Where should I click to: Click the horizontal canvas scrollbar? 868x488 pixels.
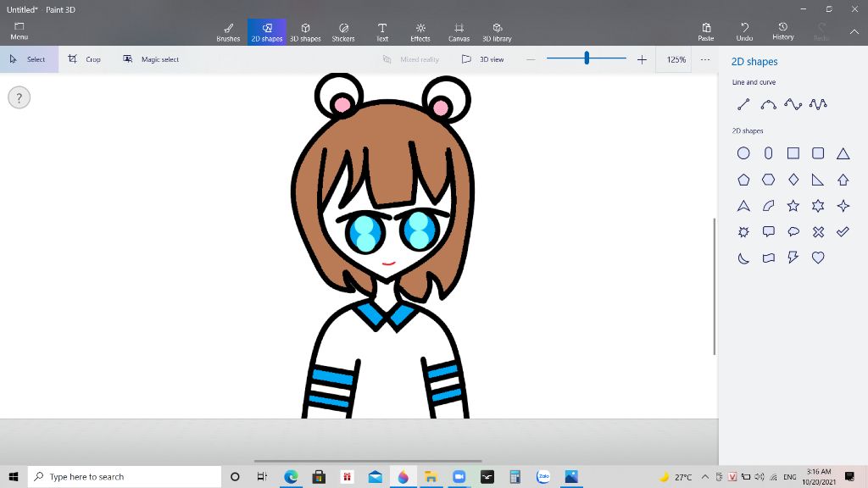(x=368, y=461)
